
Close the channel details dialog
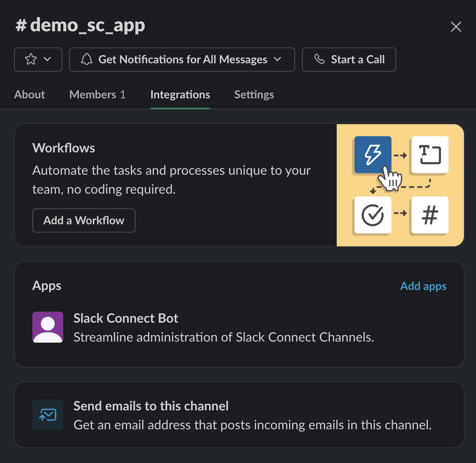pos(456,26)
